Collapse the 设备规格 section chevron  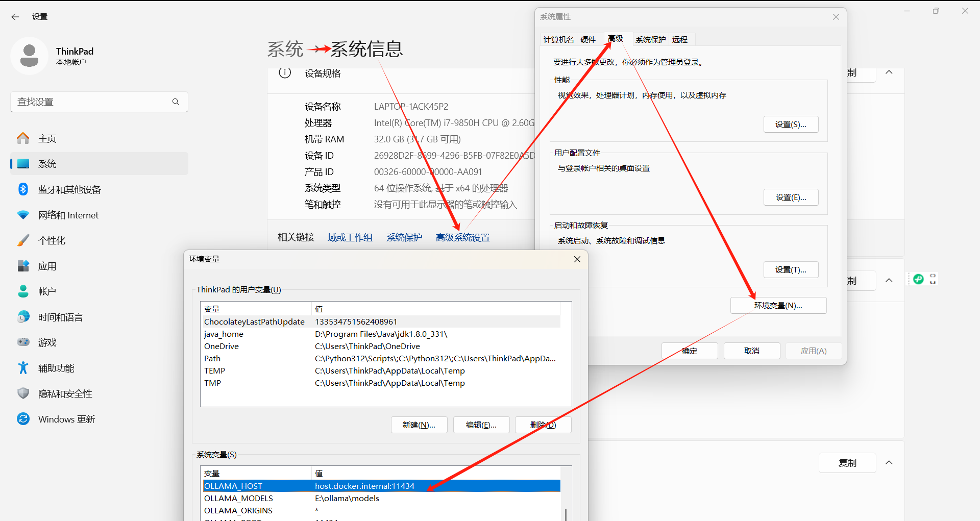889,72
